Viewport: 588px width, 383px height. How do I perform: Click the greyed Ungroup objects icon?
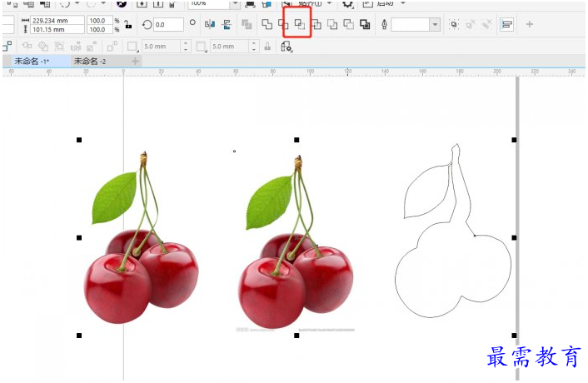[x=471, y=24]
